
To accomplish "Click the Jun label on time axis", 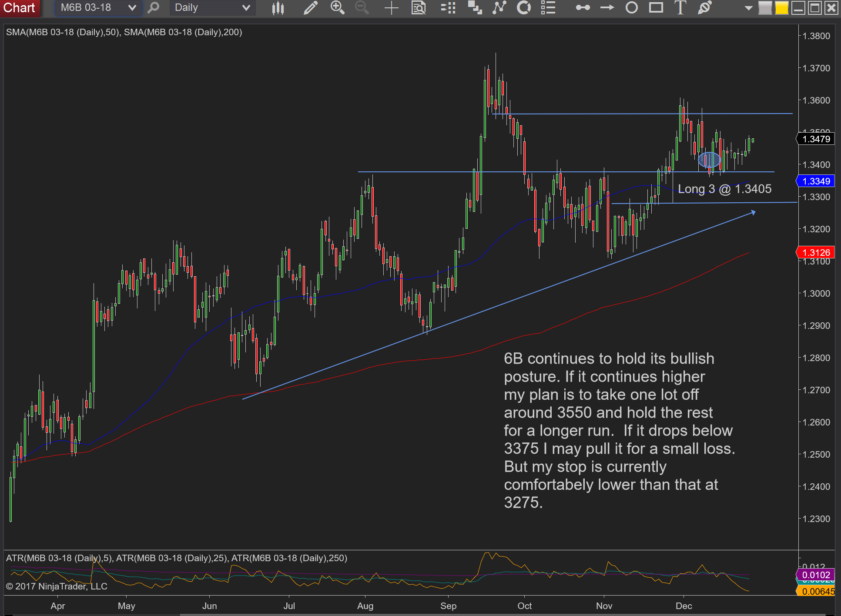I will click(210, 606).
